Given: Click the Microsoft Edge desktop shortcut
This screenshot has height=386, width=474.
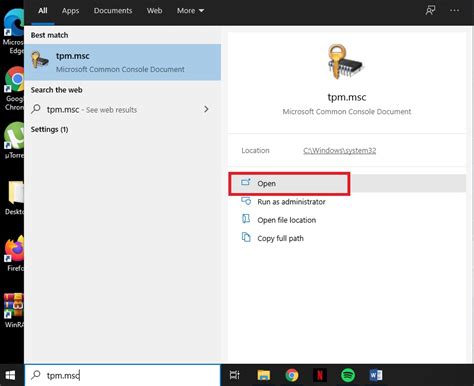Looking at the screenshot, I should pyautogui.click(x=13, y=32).
